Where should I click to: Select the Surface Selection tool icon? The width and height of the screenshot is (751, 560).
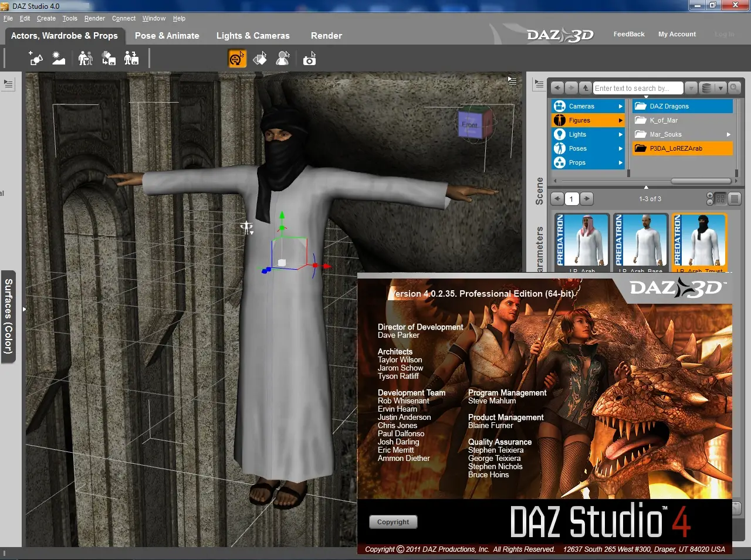click(260, 58)
